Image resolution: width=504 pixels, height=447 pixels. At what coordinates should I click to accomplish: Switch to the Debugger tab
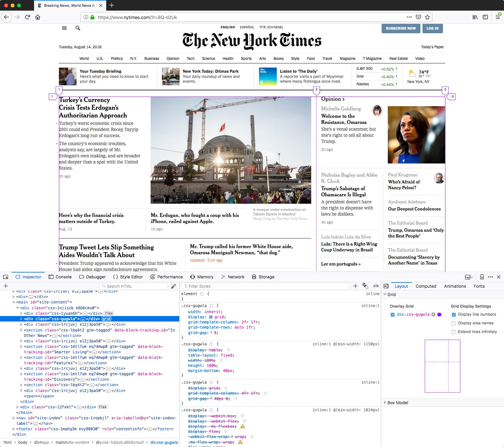pyautogui.click(x=92, y=277)
